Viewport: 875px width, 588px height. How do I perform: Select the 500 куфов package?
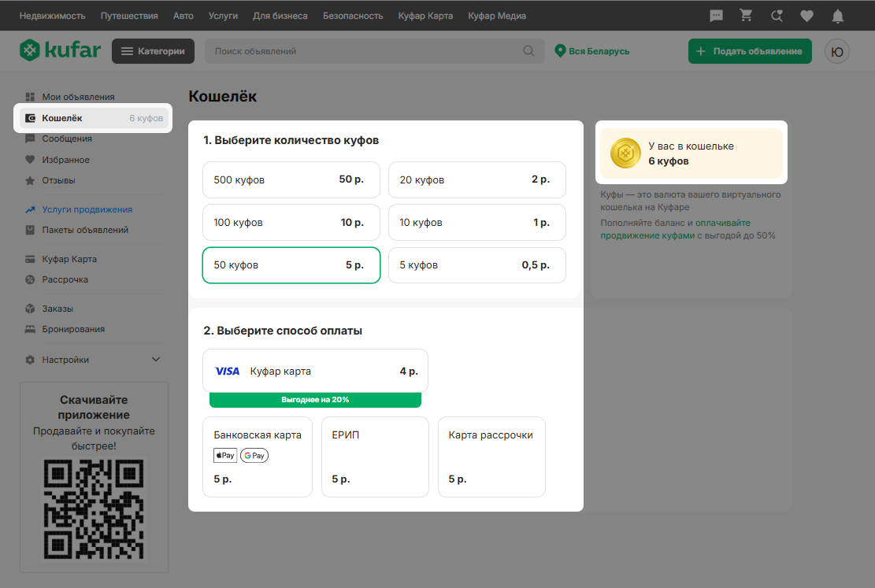(291, 179)
